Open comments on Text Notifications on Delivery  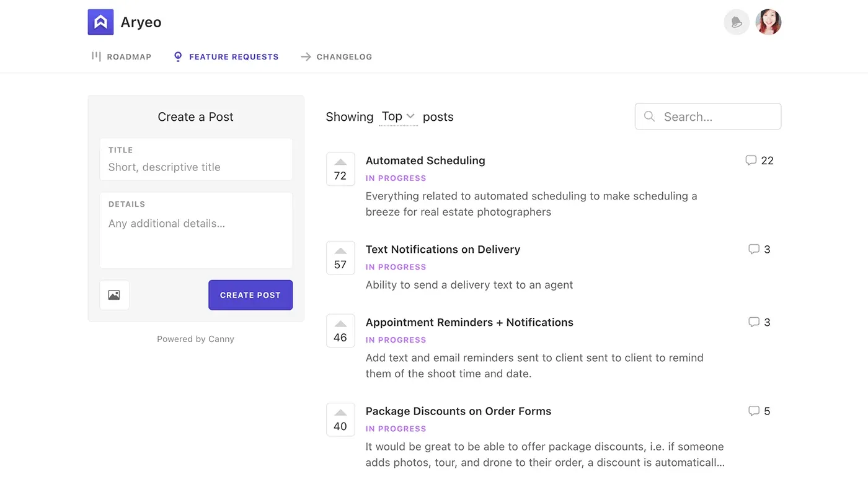[x=759, y=249]
